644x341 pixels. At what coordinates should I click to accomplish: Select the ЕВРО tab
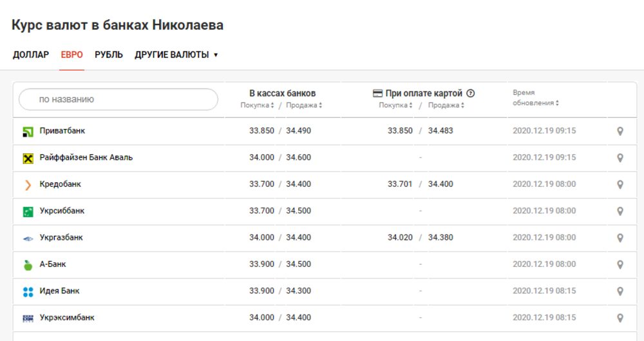coord(72,55)
